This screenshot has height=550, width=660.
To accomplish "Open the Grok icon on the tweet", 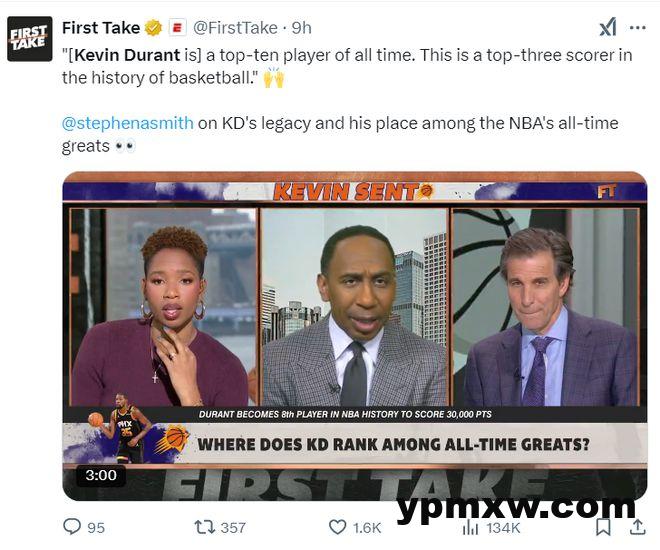I will pyautogui.click(x=608, y=27).
